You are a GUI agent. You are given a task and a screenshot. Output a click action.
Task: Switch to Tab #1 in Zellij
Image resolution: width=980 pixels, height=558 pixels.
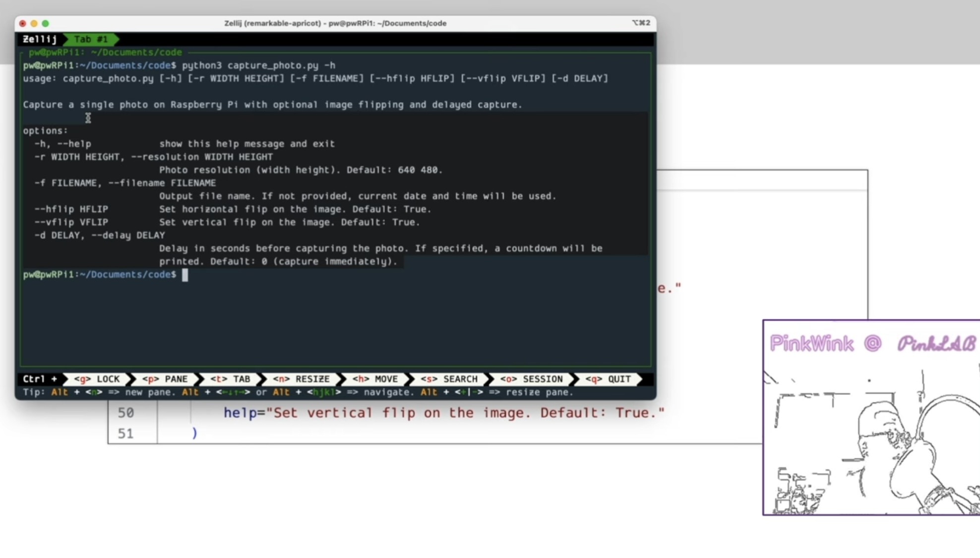[x=91, y=39]
